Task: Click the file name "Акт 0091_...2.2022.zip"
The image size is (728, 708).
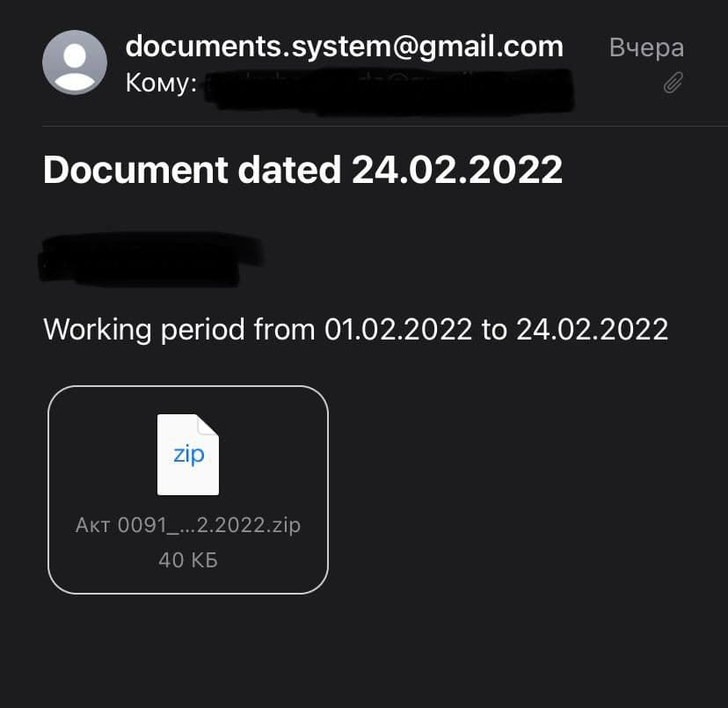Action: 188,526
